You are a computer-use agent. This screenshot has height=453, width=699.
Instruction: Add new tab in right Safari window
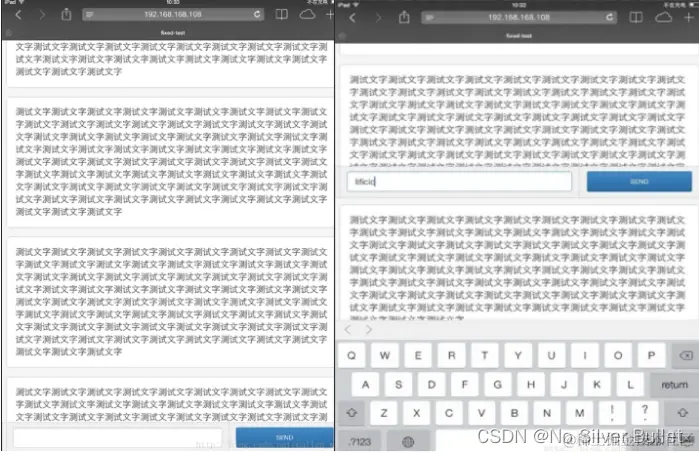click(x=688, y=17)
